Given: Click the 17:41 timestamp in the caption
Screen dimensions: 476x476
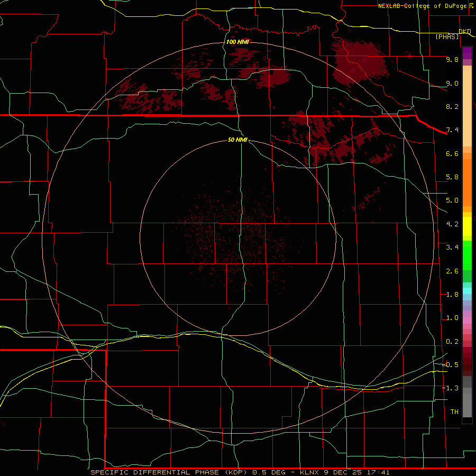Looking at the screenshot, I should pyautogui.click(x=378, y=472).
